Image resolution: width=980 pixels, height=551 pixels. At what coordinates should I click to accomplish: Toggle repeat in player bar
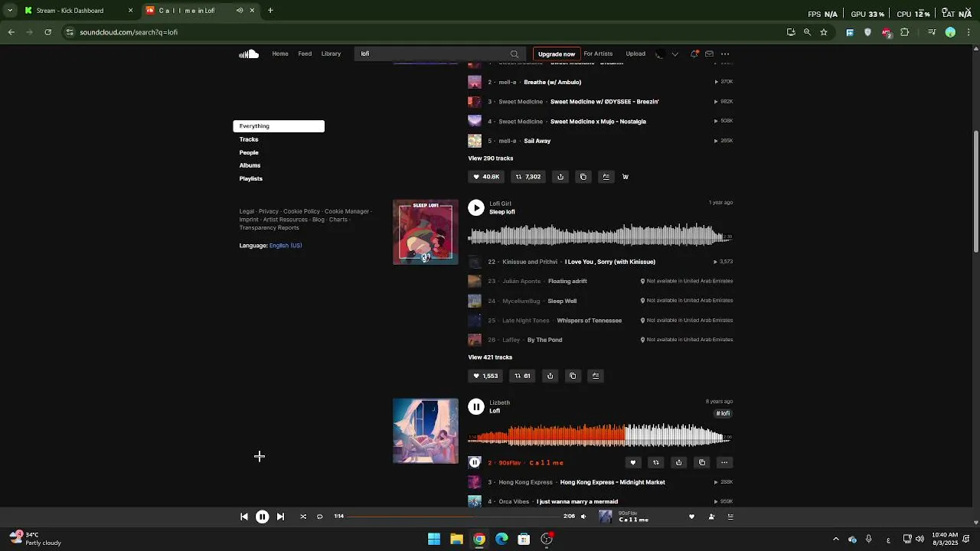(x=320, y=517)
